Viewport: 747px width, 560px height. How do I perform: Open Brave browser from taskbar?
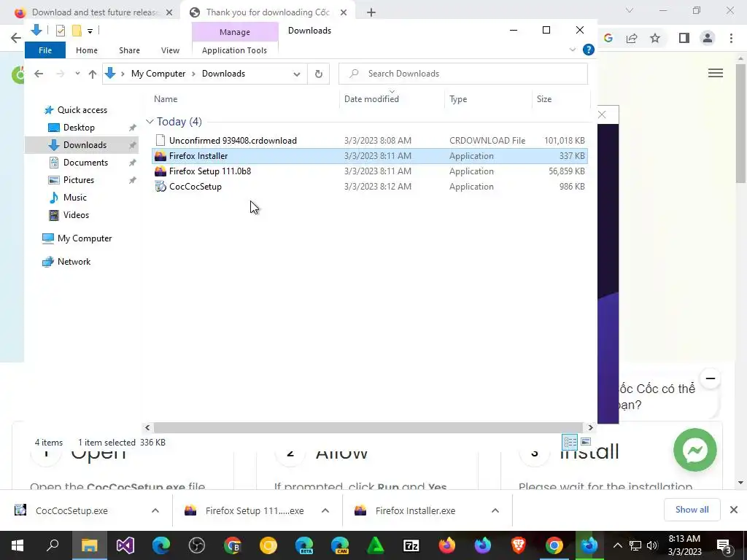tap(519, 545)
